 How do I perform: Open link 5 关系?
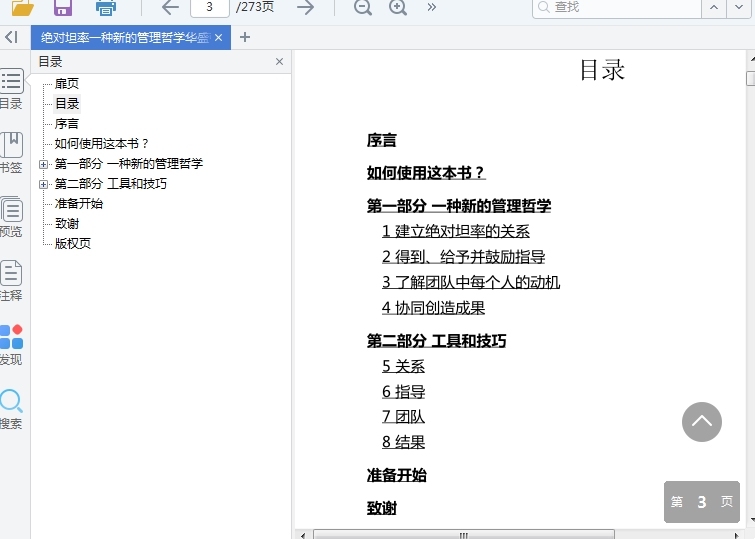[x=404, y=366]
